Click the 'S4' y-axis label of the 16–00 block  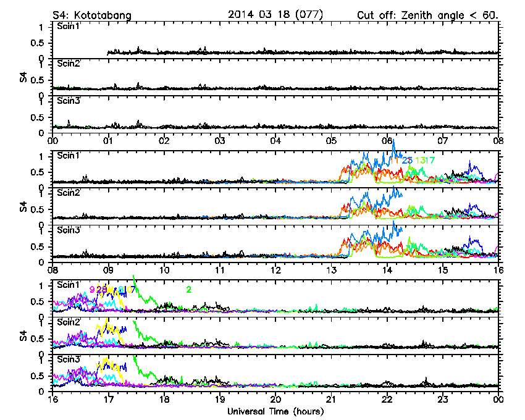pos(23,335)
